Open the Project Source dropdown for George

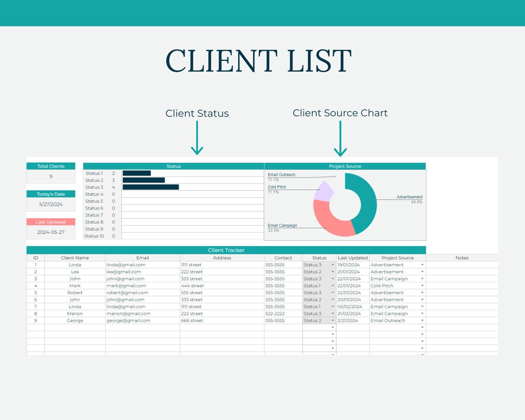click(422, 321)
